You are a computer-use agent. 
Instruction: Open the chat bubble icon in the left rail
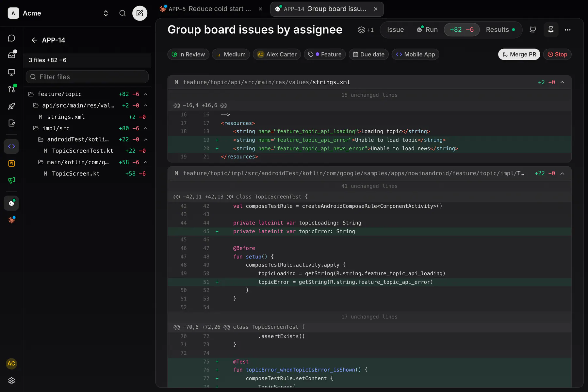click(11, 38)
